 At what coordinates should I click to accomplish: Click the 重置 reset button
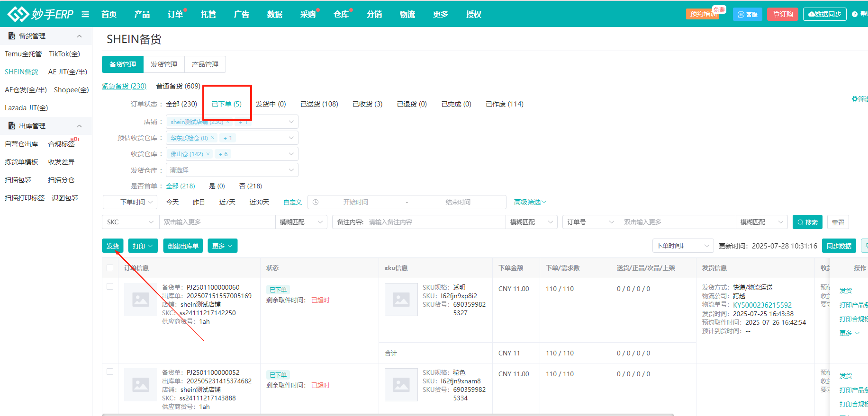(838, 222)
